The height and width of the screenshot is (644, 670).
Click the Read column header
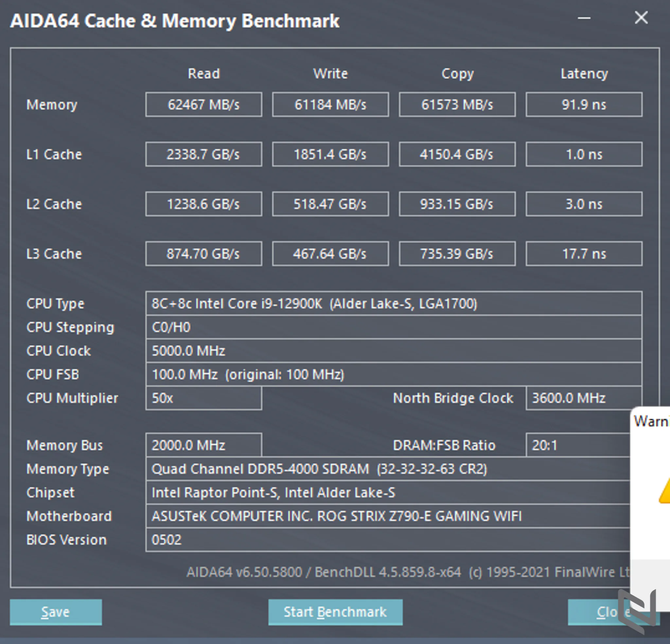point(204,74)
